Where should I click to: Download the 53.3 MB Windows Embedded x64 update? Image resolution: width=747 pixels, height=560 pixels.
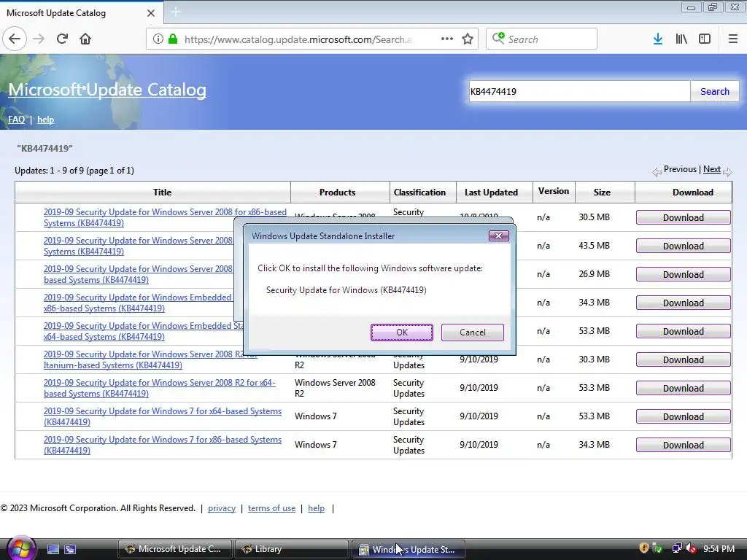[x=683, y=332]
